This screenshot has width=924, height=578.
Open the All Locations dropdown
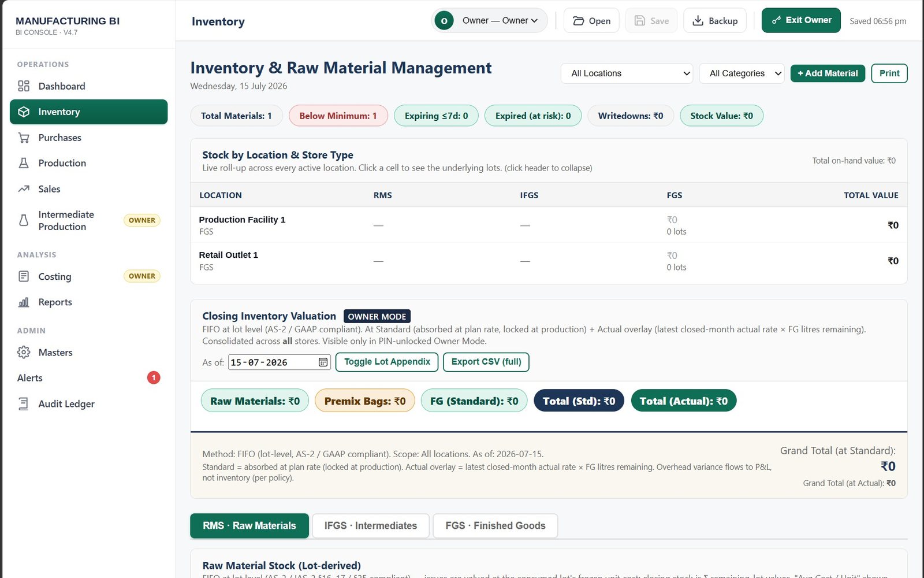(x=627, y=73)
